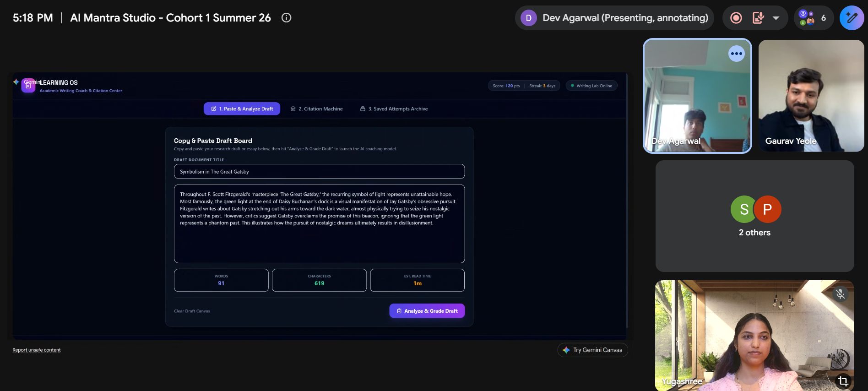The width and height of the screenshot is (868, 391).
Task: Click the 'Analyze & Grade Draft' button
Action: coord(427,311)
